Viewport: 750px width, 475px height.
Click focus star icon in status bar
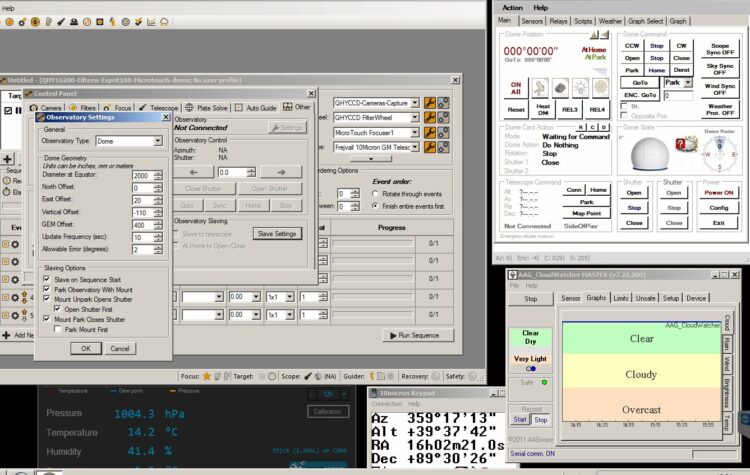coord(207,376)
